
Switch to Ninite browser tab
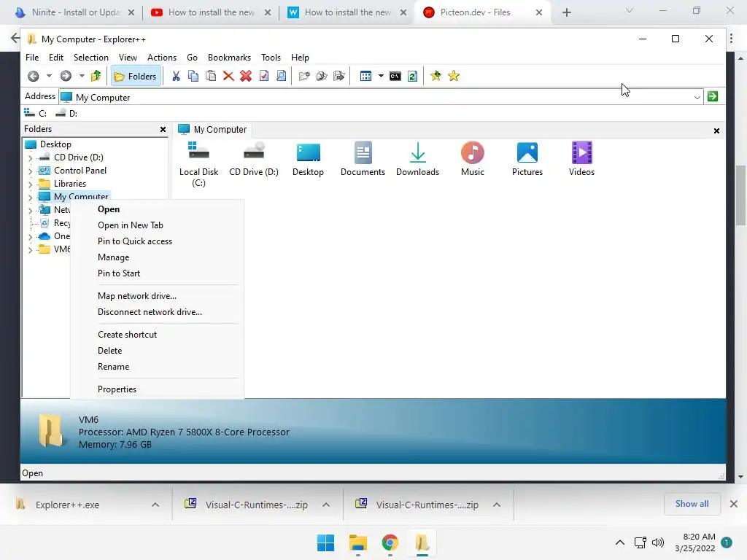[75, 12]
